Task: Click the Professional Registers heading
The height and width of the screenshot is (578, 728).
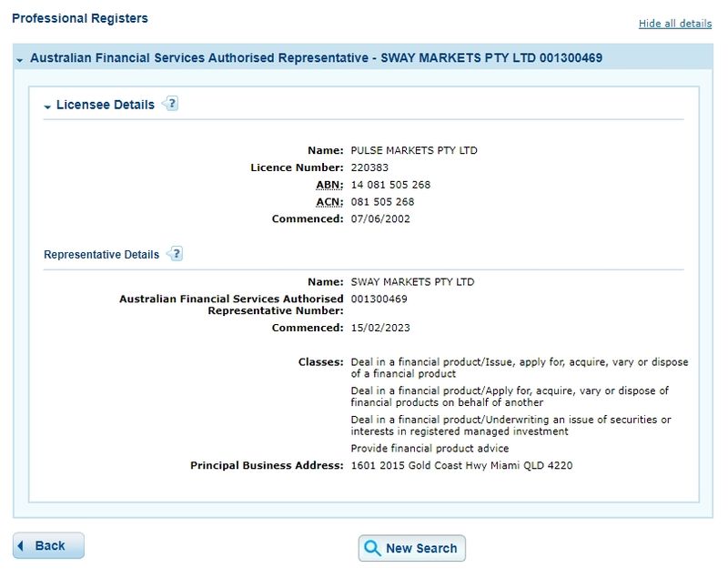Action: pyautogui.click(x=80, y=18)
